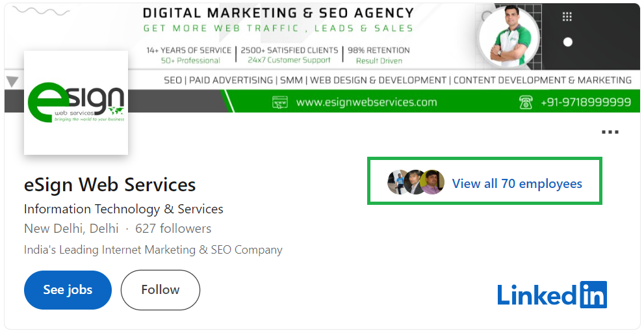Click the white circle dot in banner
Screen dimensions: 644x333
(567, 42)
